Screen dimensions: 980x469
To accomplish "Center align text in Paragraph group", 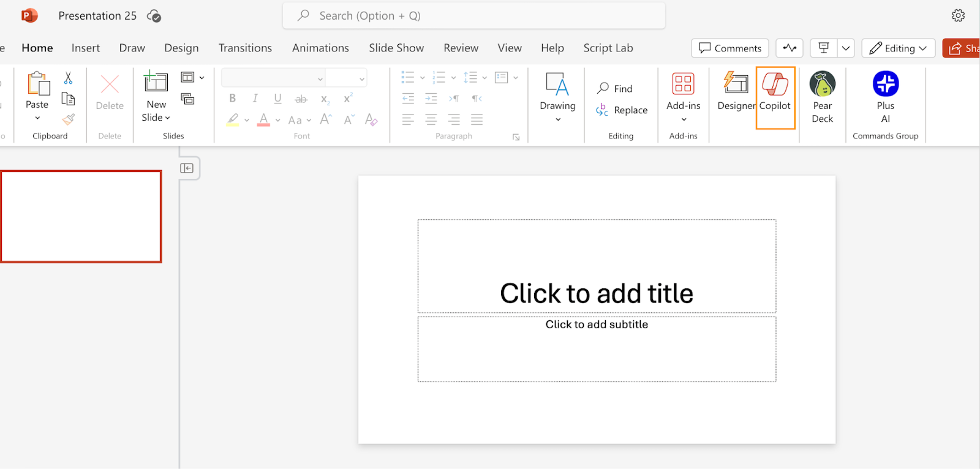I will tap(431, 119).
